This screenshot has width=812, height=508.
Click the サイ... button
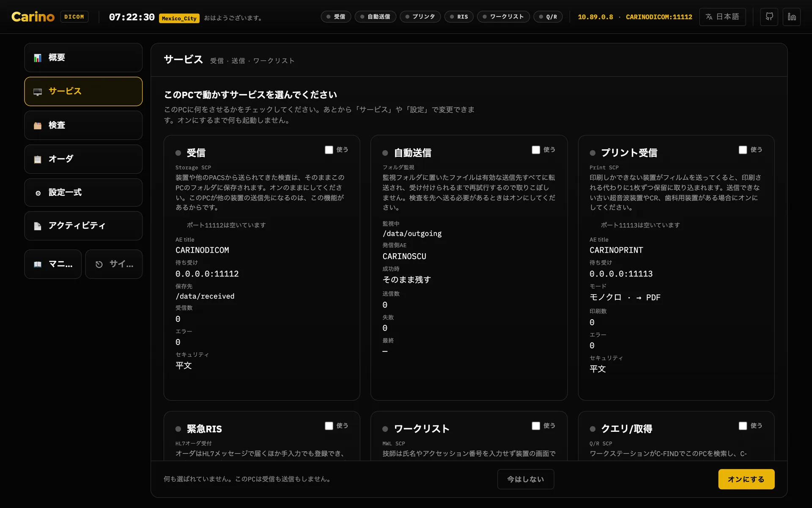[114, 264]
